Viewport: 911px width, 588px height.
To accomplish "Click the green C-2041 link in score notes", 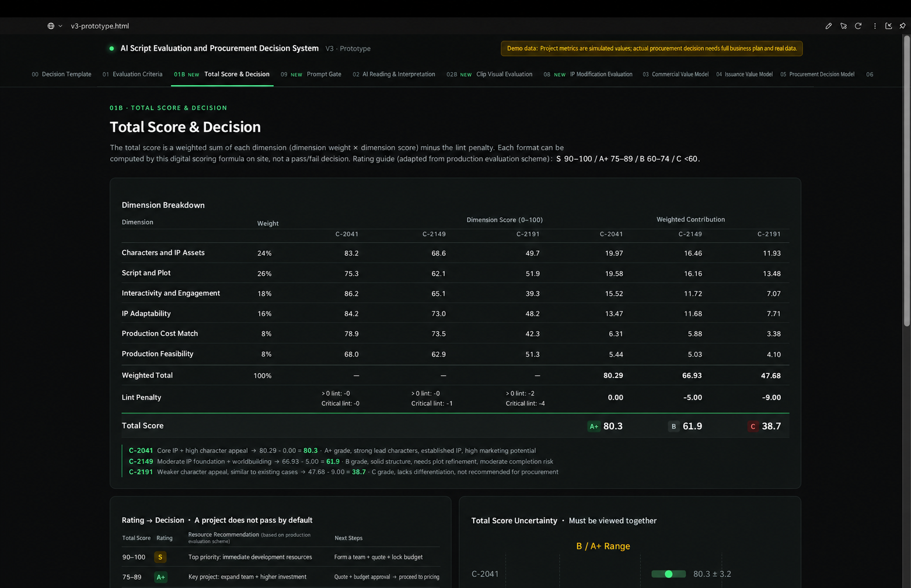I will (x=141, y=450).
